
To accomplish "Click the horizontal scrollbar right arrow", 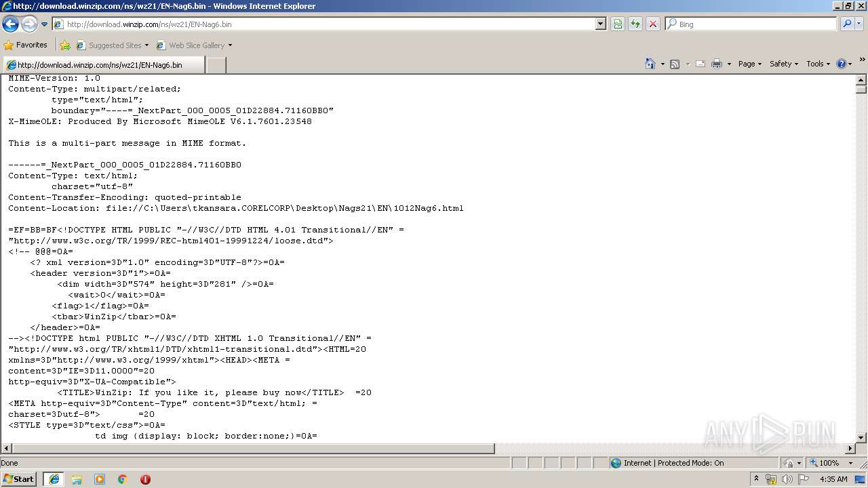I will (850, 449).
